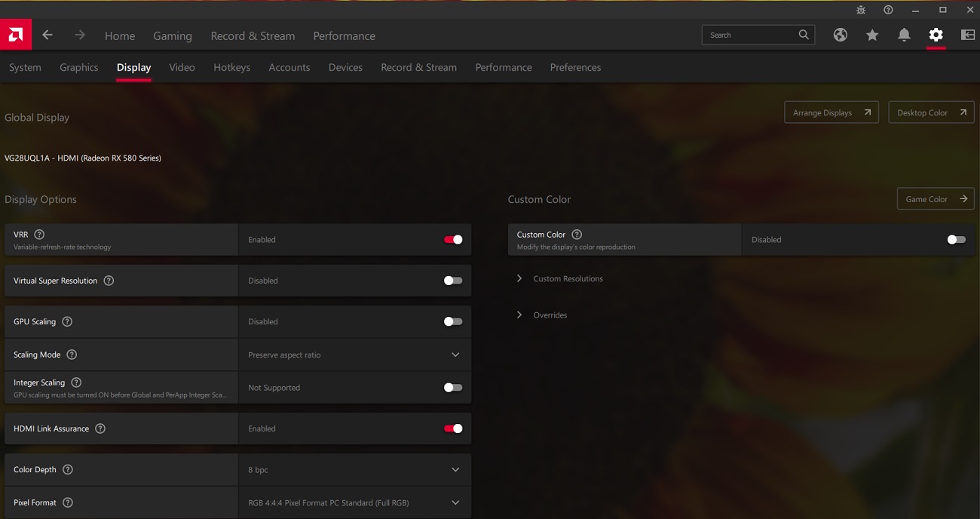Click the Preserve aspect ratio value

(x=284, y=355)
